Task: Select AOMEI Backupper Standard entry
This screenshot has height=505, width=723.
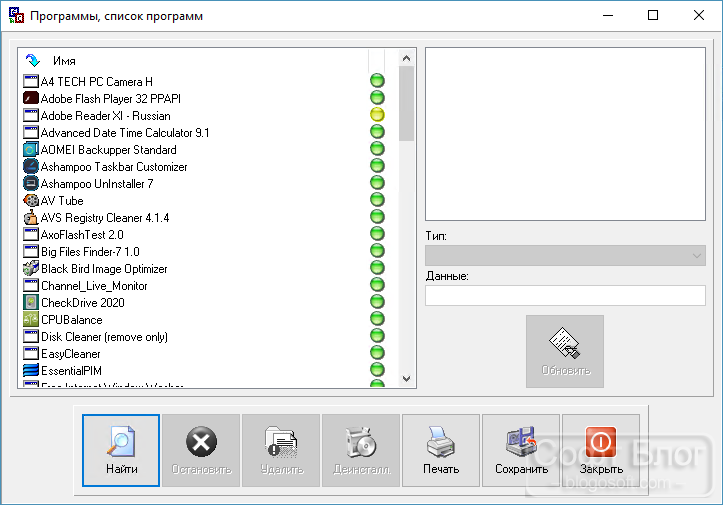Action: 108,150
